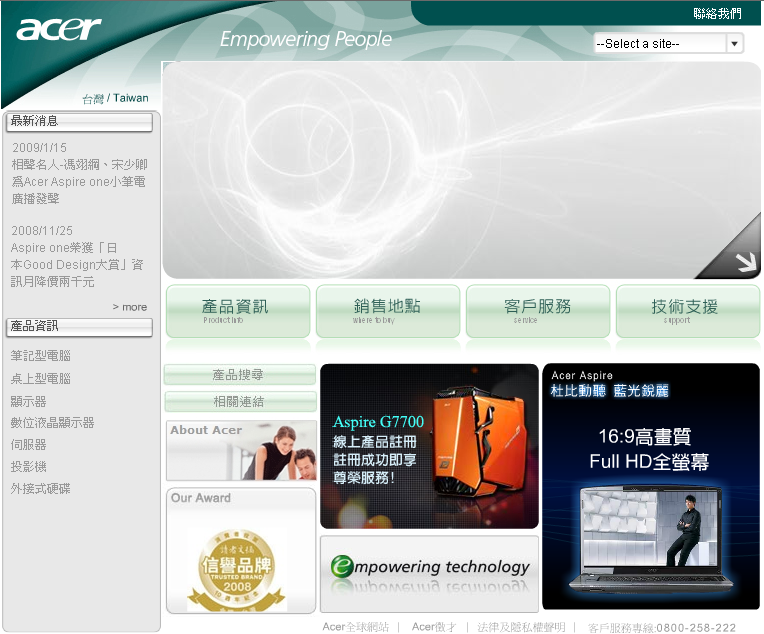This screenshot has width=764, height=634.
Task: Select 桌上型電腦 in product list
Action: [40, 379]
